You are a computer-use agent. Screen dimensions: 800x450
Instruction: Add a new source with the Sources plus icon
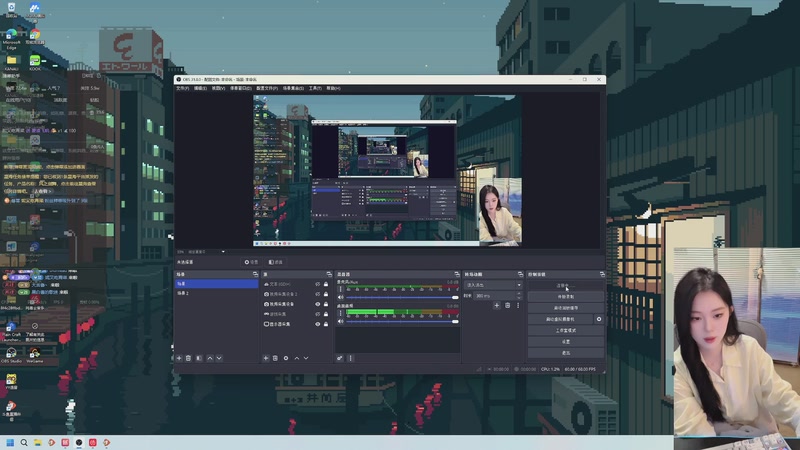point(266,358)
